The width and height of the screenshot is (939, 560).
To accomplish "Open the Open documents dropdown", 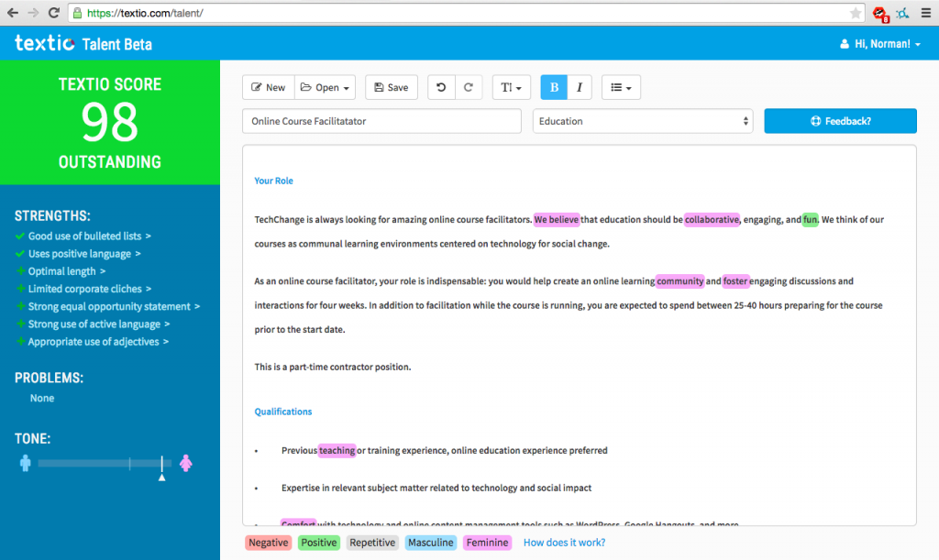I will click(325, 87).
